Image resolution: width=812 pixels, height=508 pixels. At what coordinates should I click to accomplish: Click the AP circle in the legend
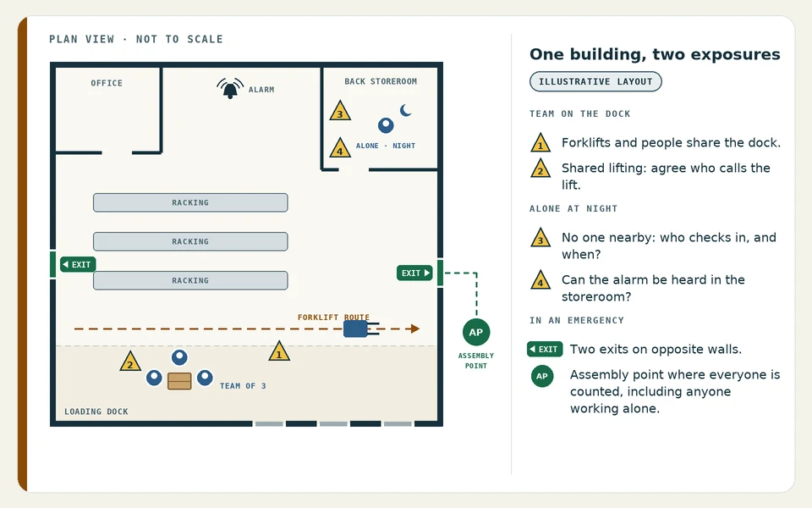coord(542,376)
